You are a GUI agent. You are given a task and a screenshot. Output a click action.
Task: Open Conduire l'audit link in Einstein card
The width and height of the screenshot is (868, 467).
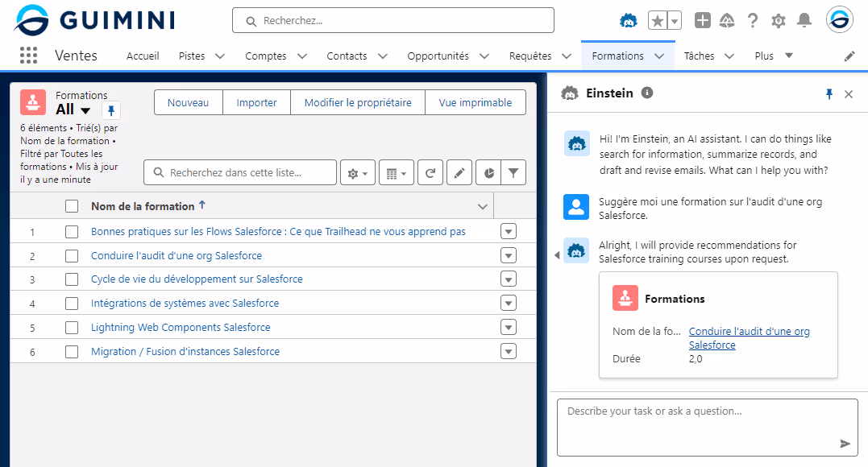749,337
